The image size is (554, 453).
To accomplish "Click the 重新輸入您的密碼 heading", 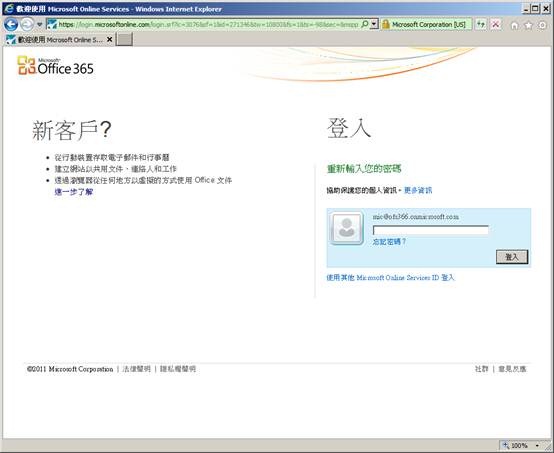I will 364,169.
